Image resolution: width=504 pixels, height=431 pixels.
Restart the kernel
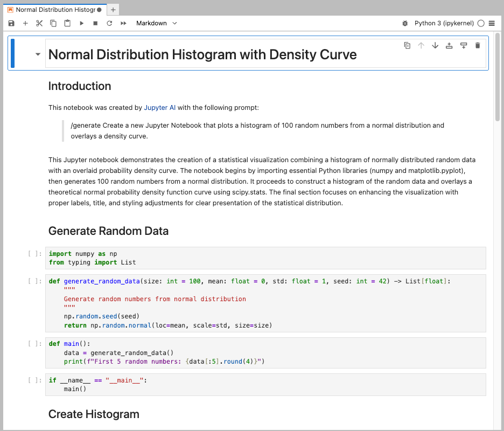(109, 23)
